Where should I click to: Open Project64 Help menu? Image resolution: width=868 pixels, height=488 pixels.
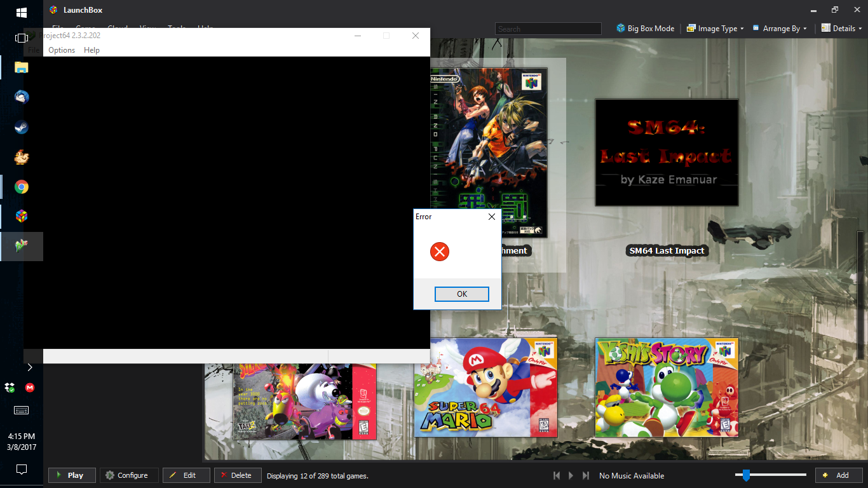(x=92, y=50)
